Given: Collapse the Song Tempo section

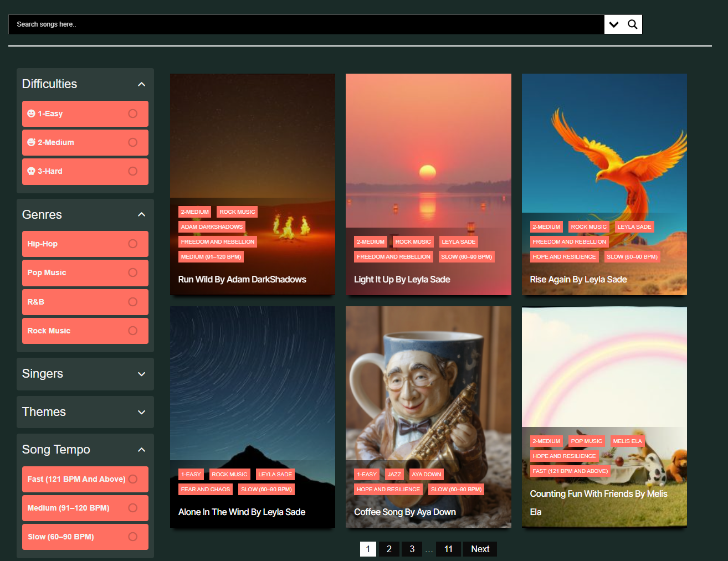Looking at the screenshot, I should [142, 449].
